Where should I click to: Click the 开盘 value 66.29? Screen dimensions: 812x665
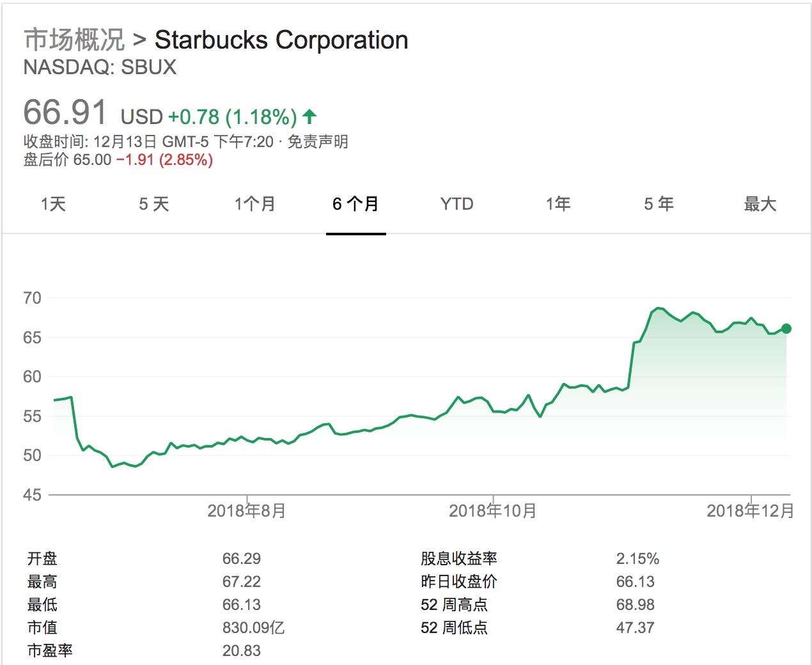(x=242, y=559)
